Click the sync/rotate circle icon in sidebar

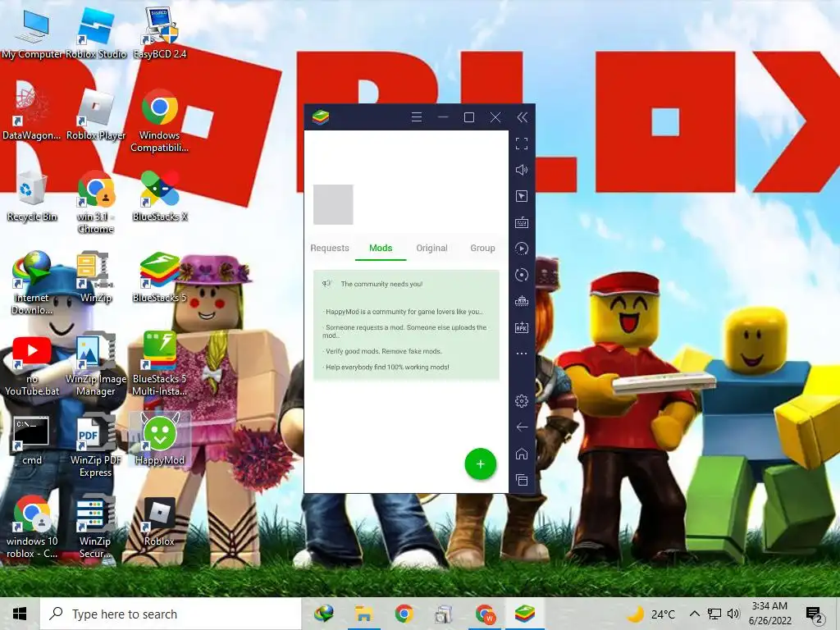point(521,275)
